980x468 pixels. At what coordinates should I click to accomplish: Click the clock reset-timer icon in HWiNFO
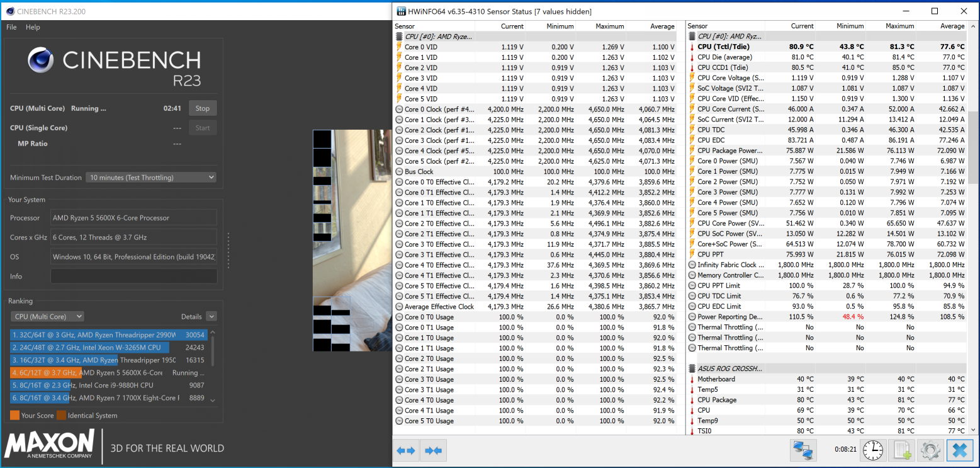(x=872, y=450)
